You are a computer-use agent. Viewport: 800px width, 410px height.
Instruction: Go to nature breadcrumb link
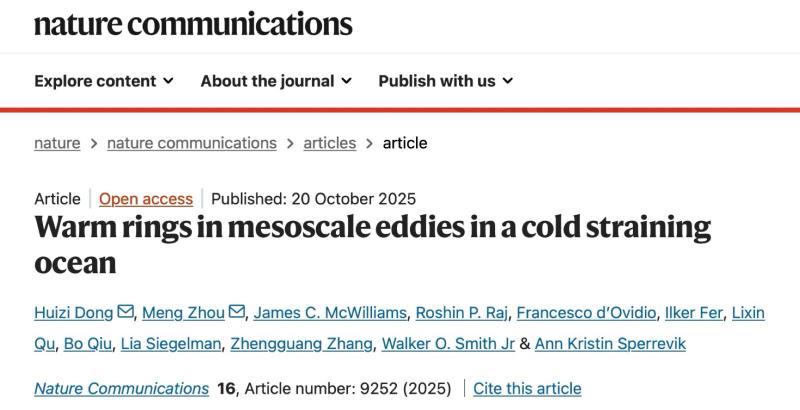point(57,143)
